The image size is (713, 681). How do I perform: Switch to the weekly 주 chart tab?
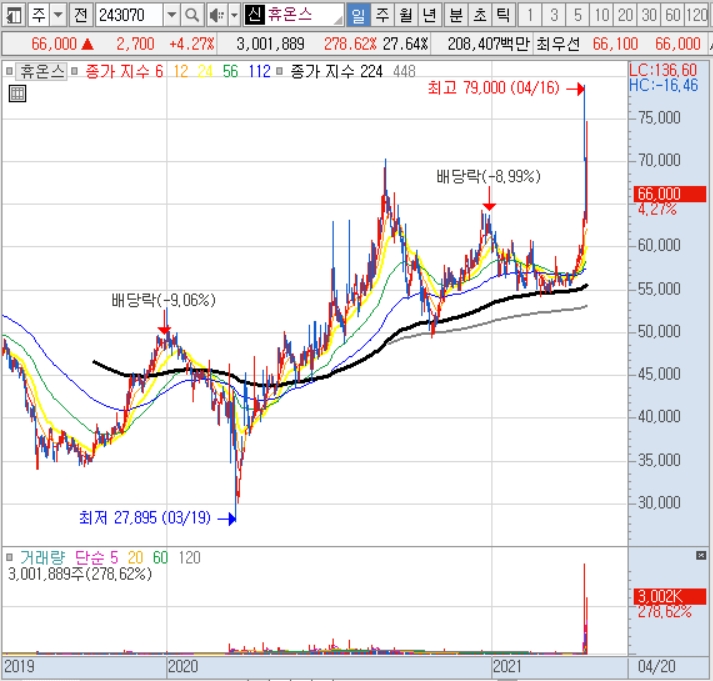pyautogui.click(x=382, y=15)
